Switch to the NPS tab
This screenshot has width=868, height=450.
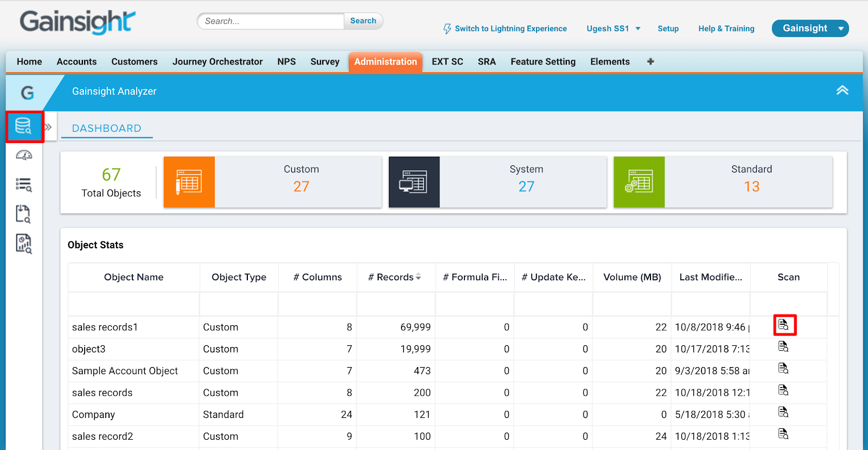pyautogui.click(x=286, y=62)
